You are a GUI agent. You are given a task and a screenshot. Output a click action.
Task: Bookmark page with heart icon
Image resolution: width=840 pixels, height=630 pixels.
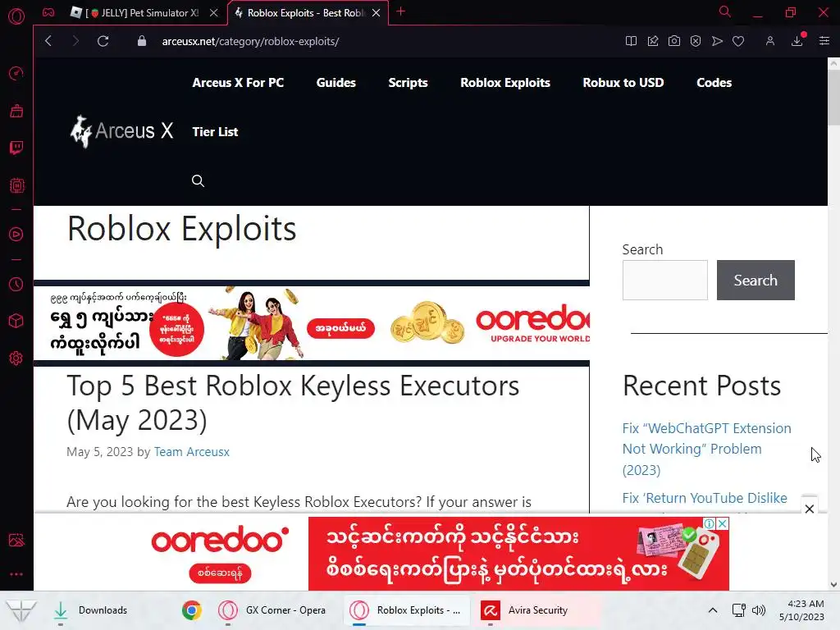click(738, 41)
